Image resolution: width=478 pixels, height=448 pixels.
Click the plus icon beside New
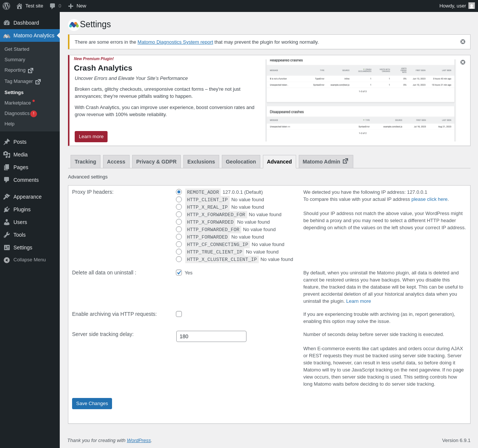(71, 6)
